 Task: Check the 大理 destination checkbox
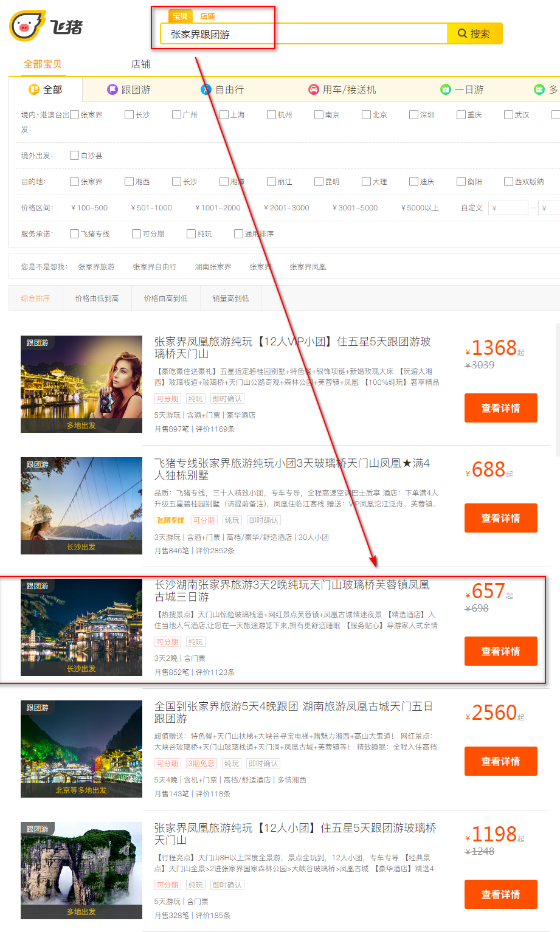[366, 181]
